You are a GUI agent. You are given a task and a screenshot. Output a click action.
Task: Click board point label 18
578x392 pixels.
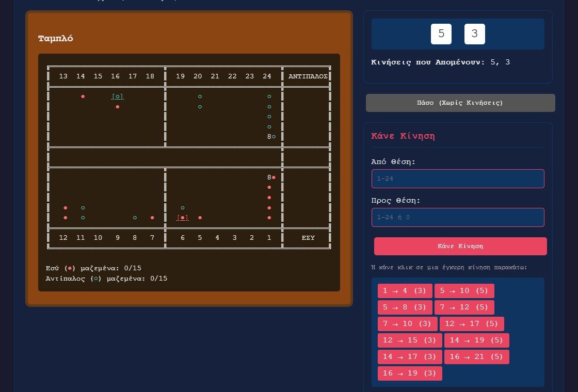(150, 76)
